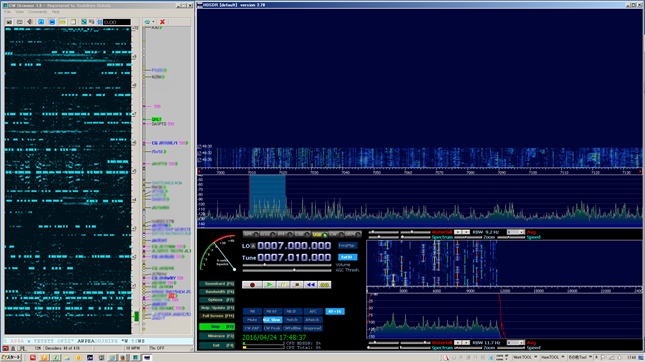Click the green Stop [F2] button

tap(217, 327)
